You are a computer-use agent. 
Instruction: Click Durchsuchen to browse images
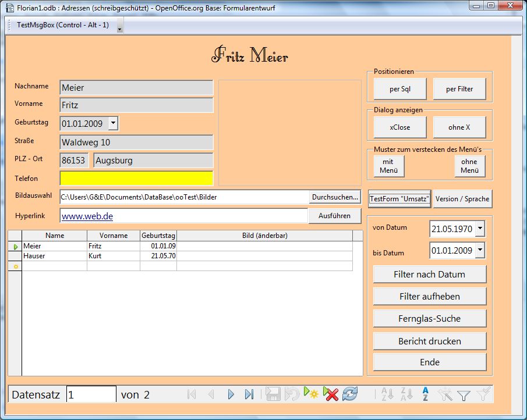pos(335,197)
